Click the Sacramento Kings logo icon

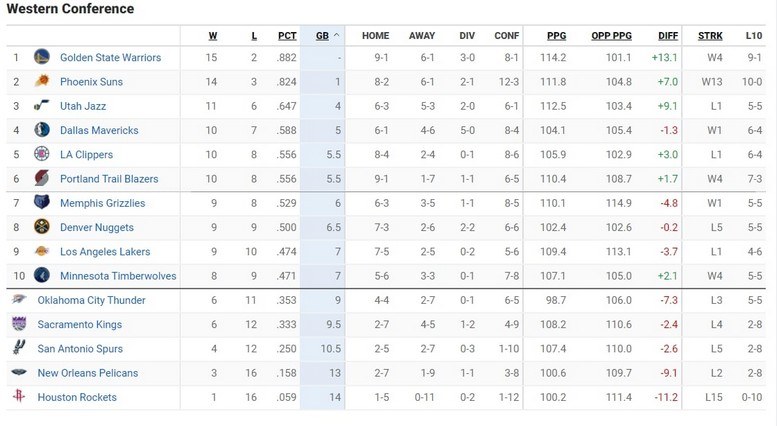click(x=19, y=324)
